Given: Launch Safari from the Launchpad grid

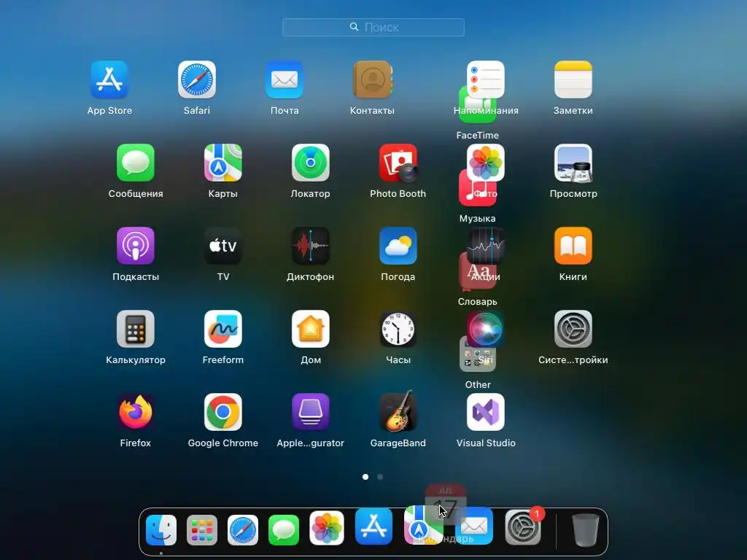Looking at the screenshot, I should (197, 79).
